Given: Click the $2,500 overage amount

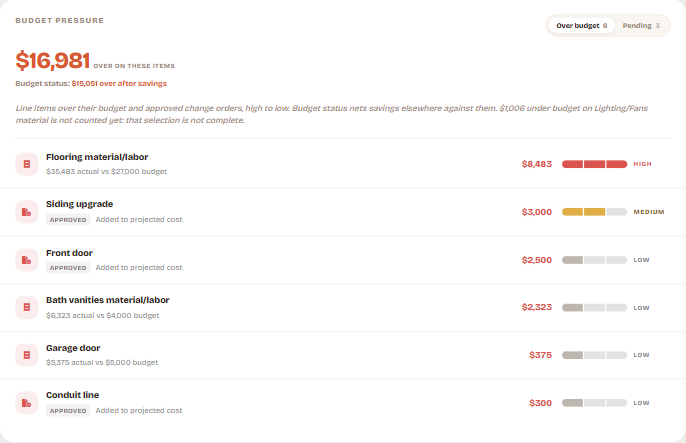Looking at the screenshot, I should coord(536,260).
